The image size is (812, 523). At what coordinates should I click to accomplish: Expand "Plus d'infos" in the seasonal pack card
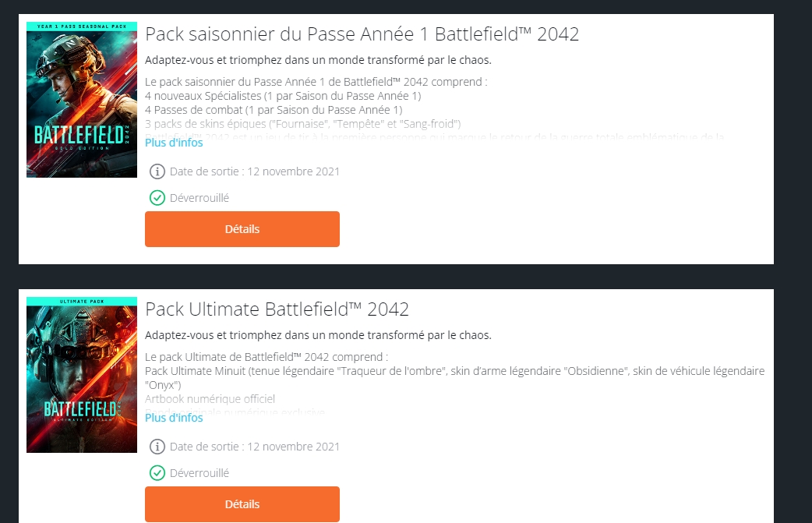pyautogui.click(x=174, y=143)
